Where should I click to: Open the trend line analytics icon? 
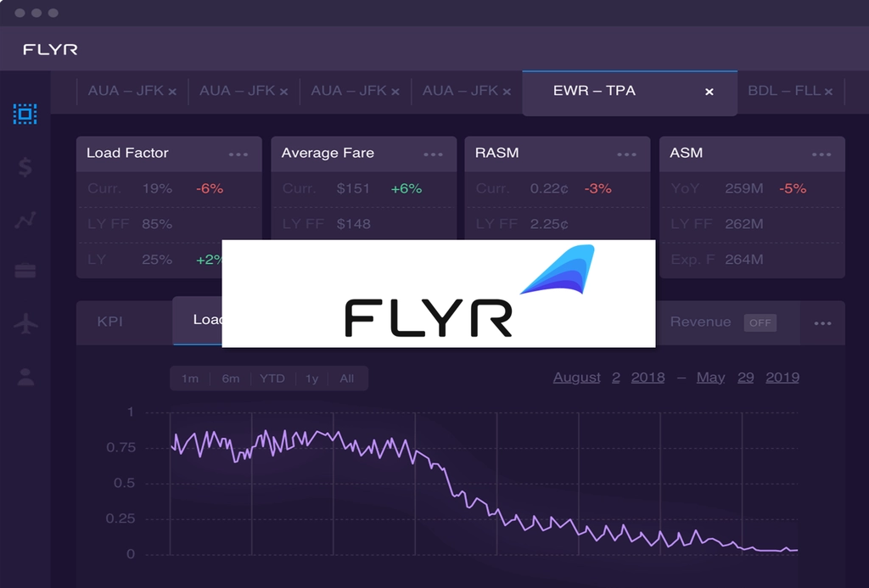tap(25, 220)
